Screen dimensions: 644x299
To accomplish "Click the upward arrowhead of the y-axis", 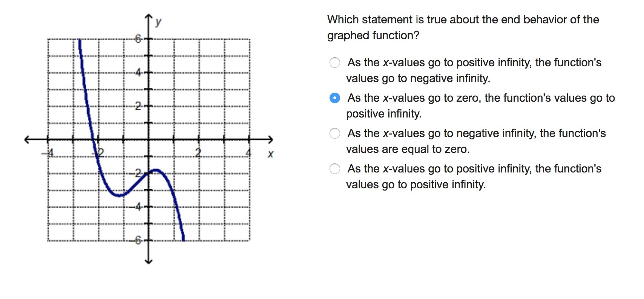I will click(149, 17).
